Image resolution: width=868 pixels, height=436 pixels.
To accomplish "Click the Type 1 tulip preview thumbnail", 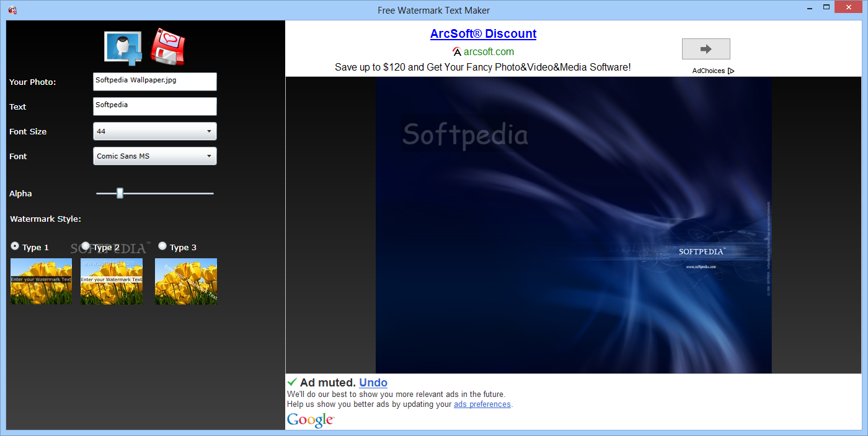I will click(41, 281).
